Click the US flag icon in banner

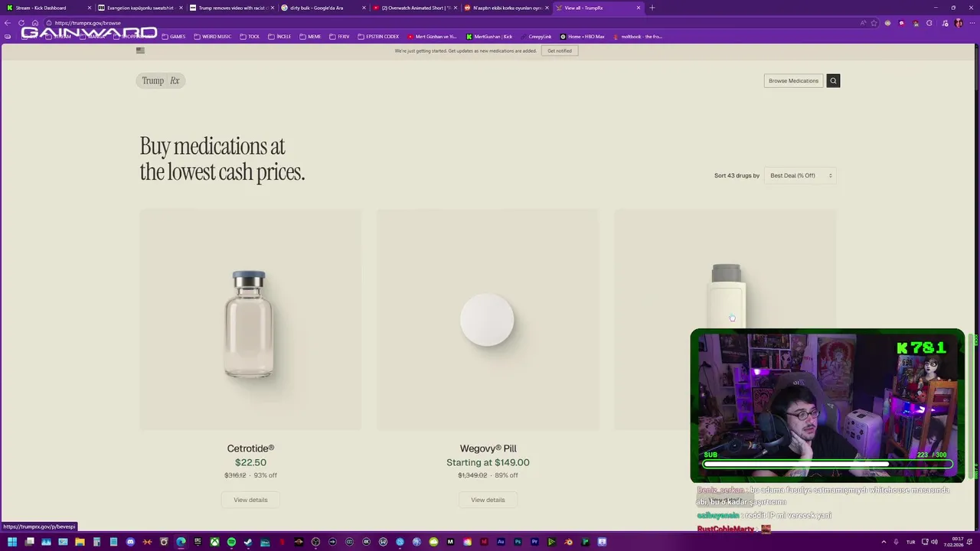(x=140, y=51)
